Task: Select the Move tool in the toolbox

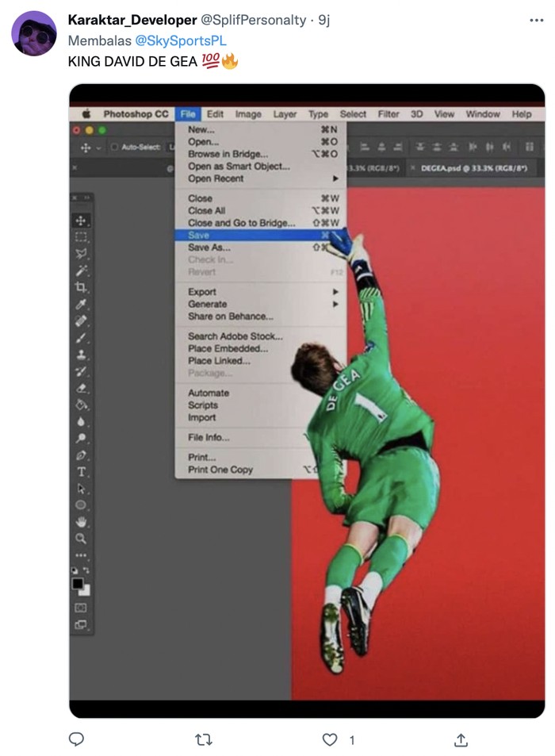Action: click(x=81, y=221)
